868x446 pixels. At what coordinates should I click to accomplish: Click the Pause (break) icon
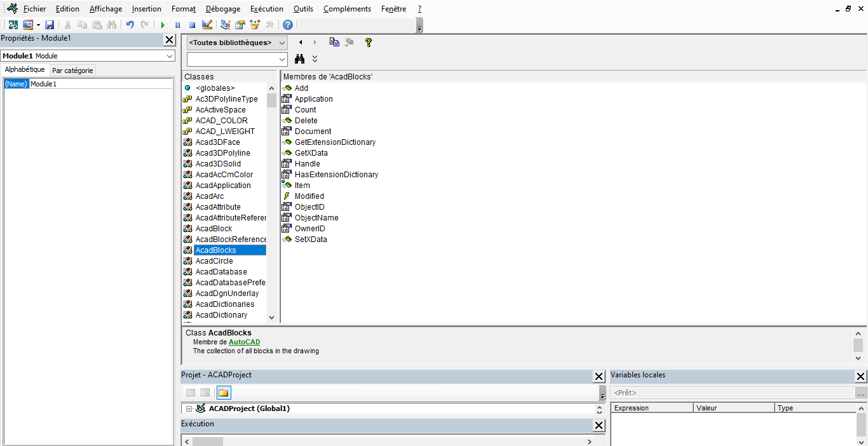177,25
